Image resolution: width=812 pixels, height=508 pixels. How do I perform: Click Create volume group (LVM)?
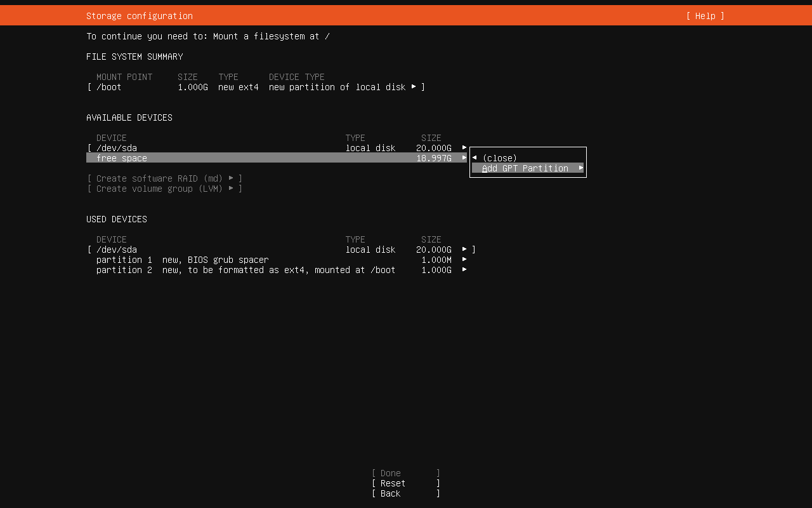(x=160, y=189)
